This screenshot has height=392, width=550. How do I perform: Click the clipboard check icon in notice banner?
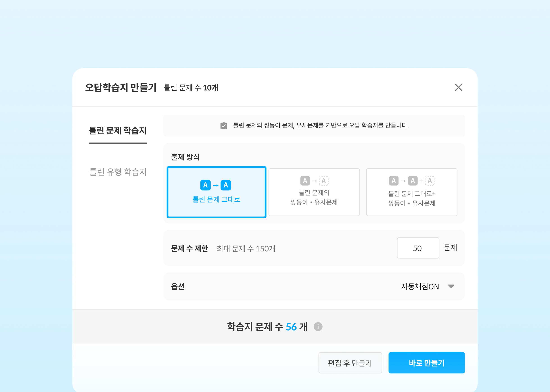(223, 125)
